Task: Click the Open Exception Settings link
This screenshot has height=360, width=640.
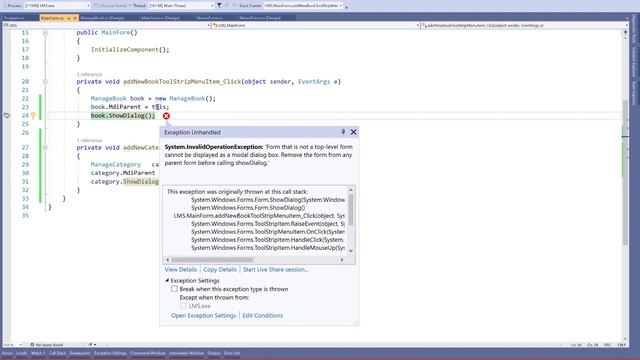Action: coord(203,316)
